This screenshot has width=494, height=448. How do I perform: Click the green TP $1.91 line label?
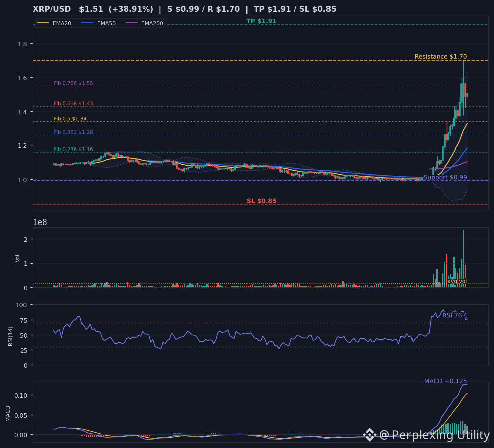click(261, 21)
